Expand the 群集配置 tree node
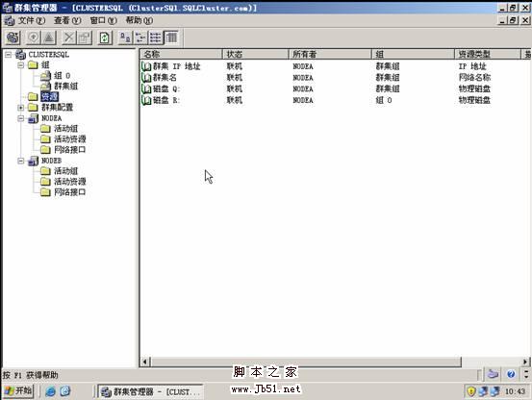The image size is (532, 400). pyautogui.click(x=21, y=108)
